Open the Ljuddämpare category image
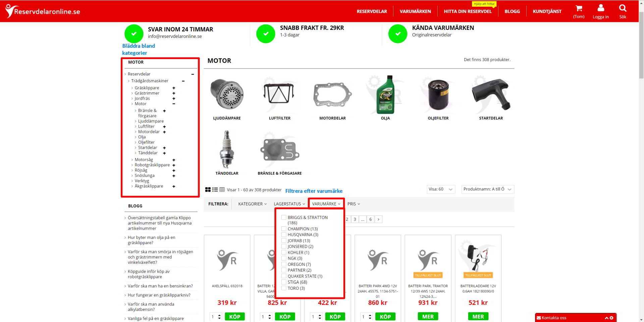This screenshot has width=644, height=322. pos(227,95)
